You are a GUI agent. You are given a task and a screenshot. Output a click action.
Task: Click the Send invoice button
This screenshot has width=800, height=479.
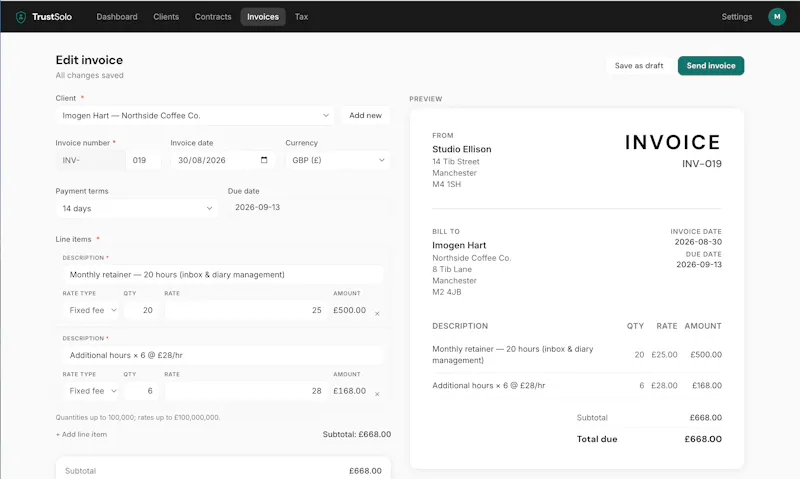click(x=711, y=66)
